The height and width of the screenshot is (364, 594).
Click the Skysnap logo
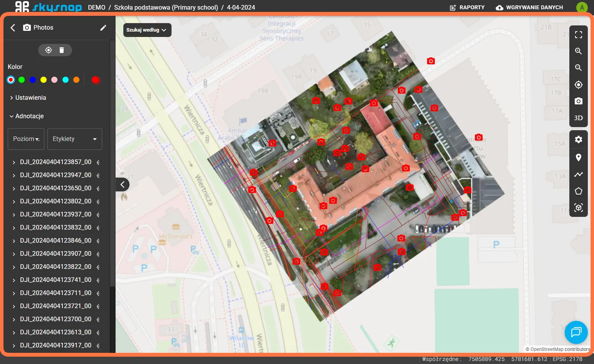click(x=48, y=7)
